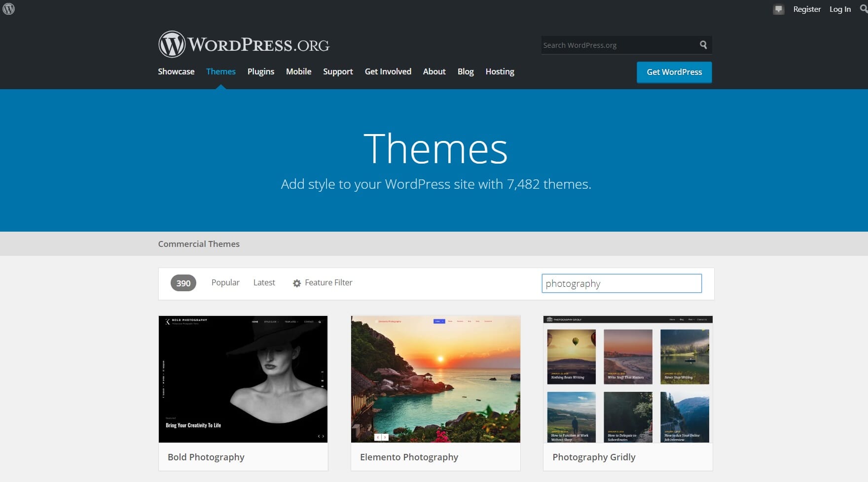Image resolution: width=868 pixels, height=482 pixels.
Task: Switch to the Popular tab
Action: (225, 282)
